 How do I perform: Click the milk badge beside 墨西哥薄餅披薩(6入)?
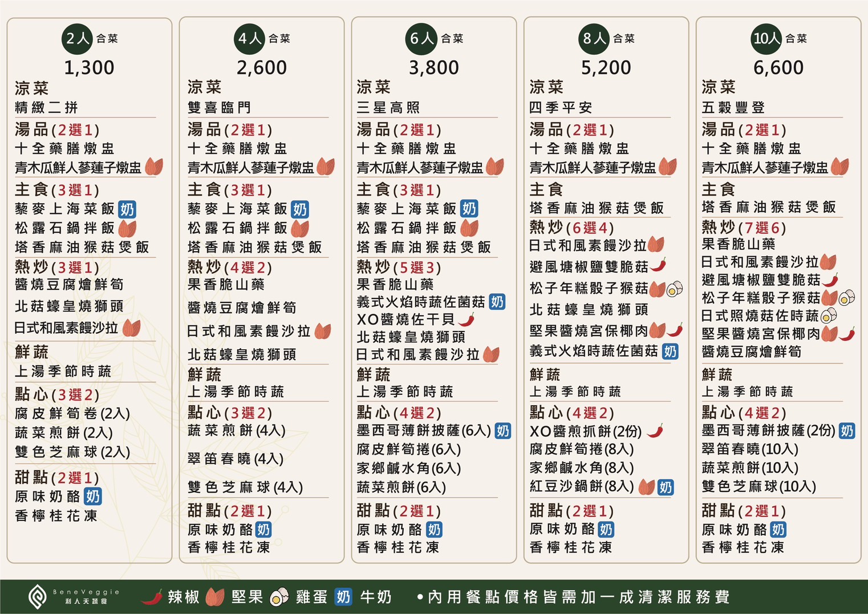pos(502,430)
